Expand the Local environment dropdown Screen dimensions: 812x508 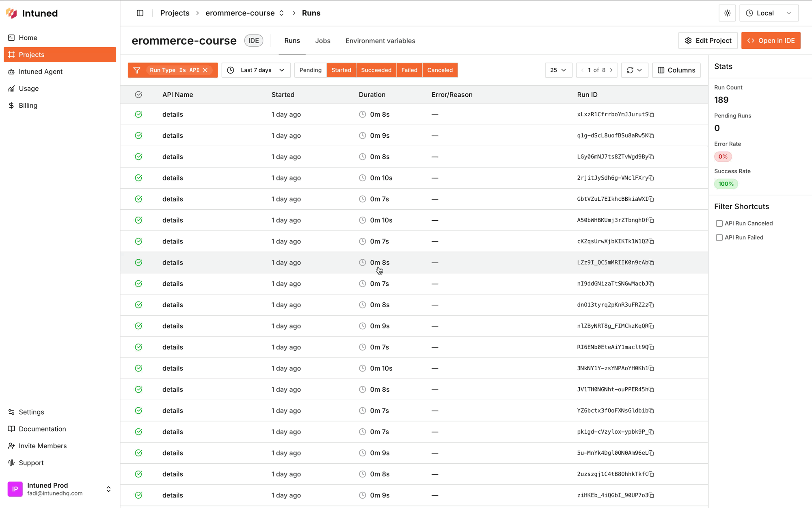[769, 13]
